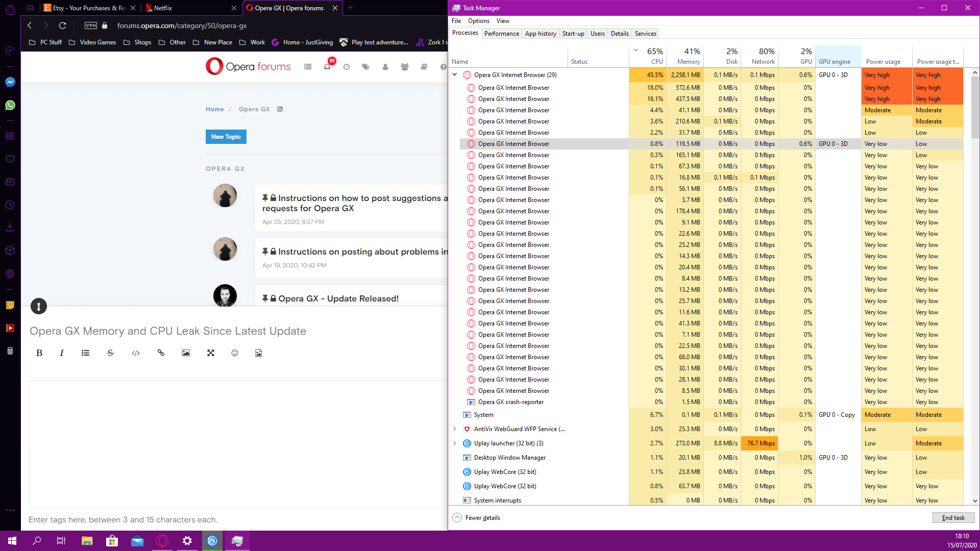Open forum users icon

pyautogui.click(x=385, y=67)
